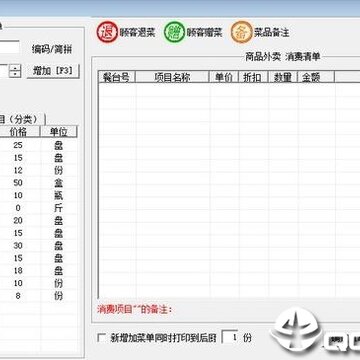Click the 金额 column header
360x360 pixels.
click(316, 77)
